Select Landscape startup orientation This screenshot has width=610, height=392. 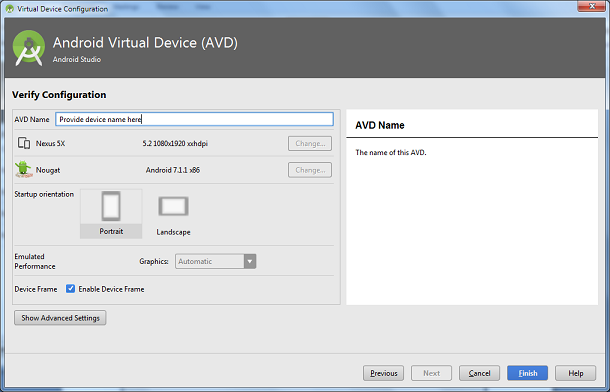tap(173, 215)
